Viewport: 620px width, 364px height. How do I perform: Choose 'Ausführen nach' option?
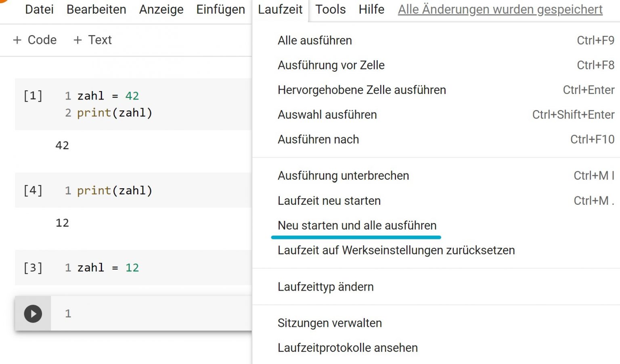318,139
